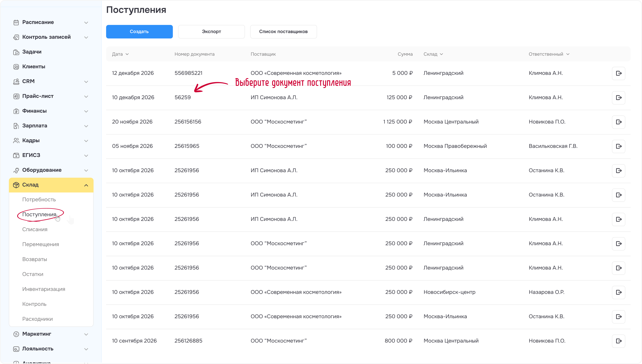This screenshot has width=642, height=364.
Task: Click the Клиенты icon in sidebar
Action: pyautogui.click(x=16, y=67)
